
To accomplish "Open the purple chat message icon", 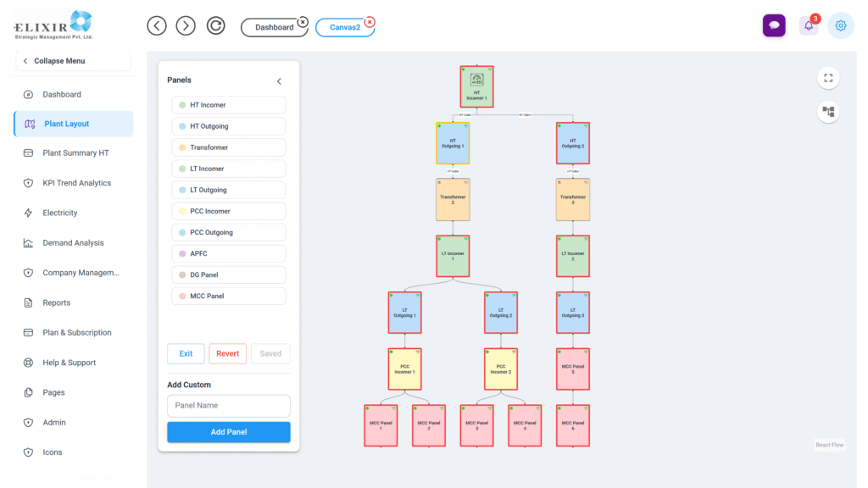I will (773, 25).
